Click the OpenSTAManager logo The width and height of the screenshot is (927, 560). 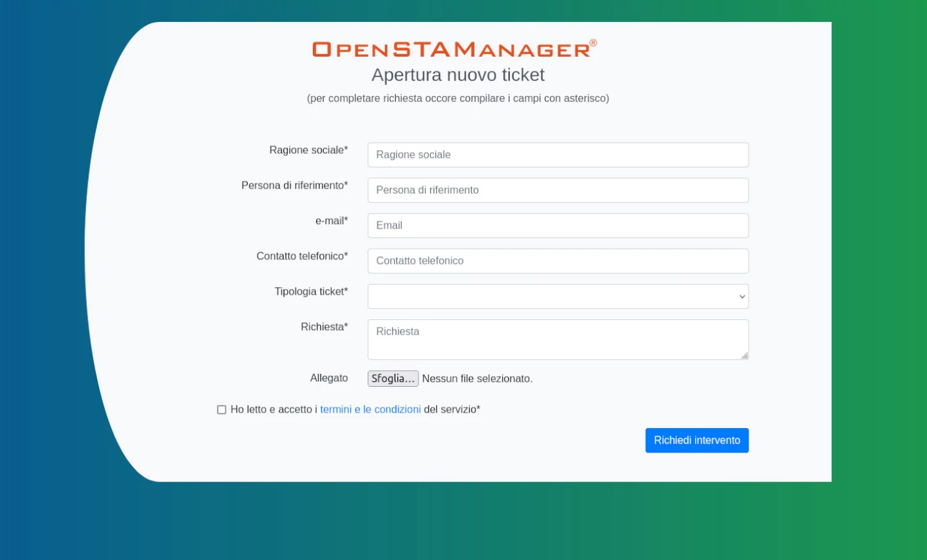tap(454, 49)
